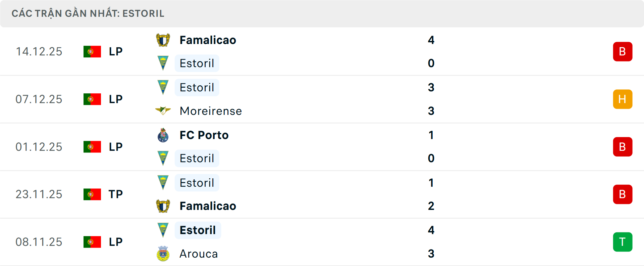Viewport: 644px width, 266px height.
Task: Click the TP competition label
Action: (116, 194)
